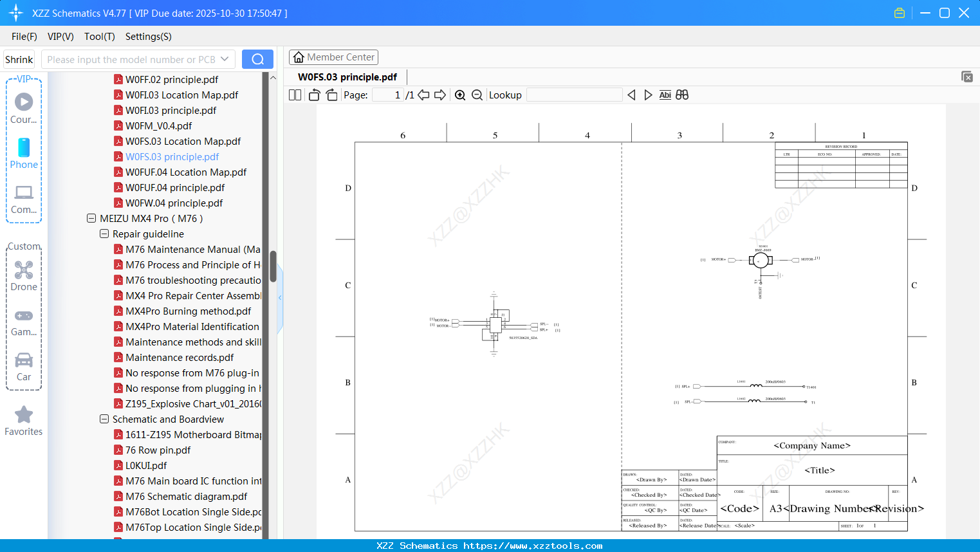Zoom out of the schematic page
This screenshot has width=980, height=552.
coord(477,95)
